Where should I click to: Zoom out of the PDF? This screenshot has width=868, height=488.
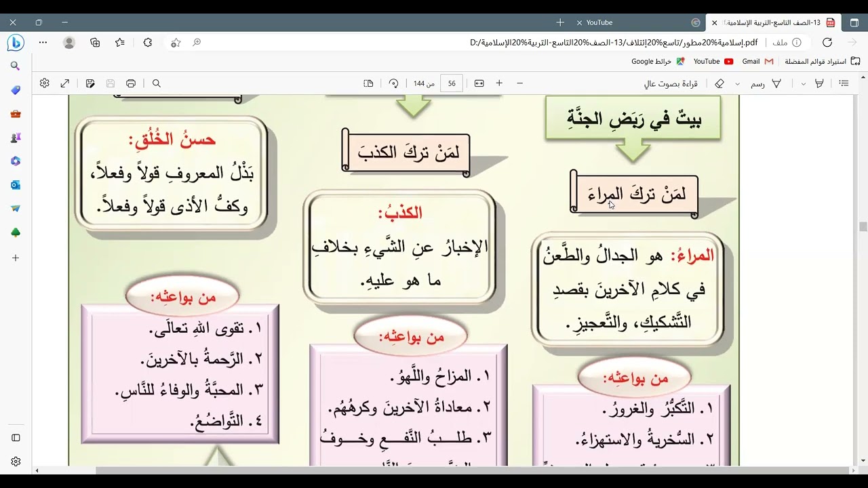click(x=520, y=83)
